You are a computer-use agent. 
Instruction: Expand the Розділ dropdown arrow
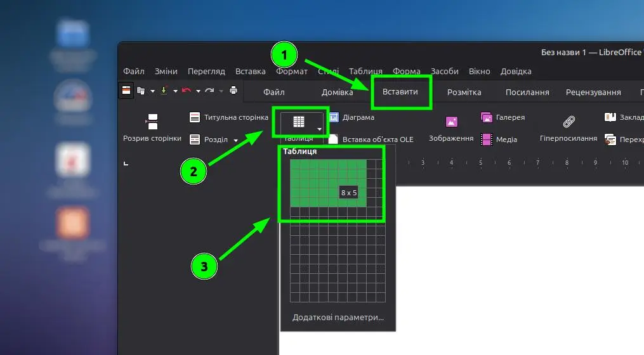pyautogui.click(x=236, y=140)
